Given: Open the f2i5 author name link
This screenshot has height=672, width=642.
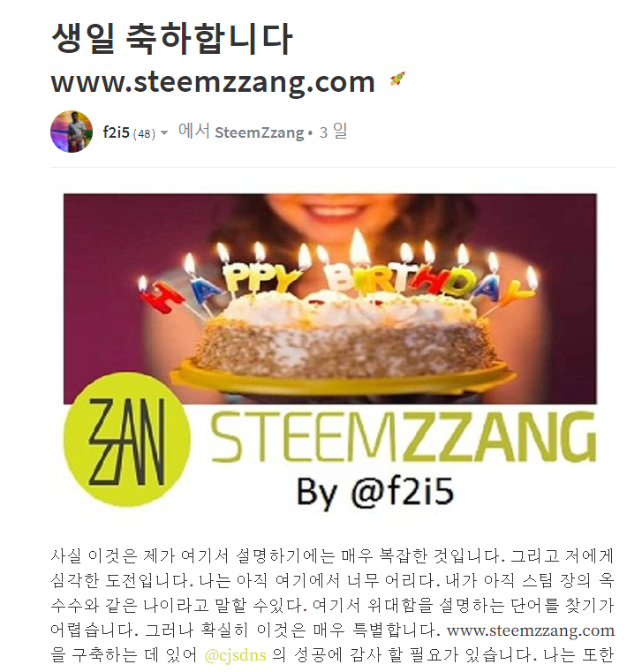Looking at the screenshot, I should (x=117, y=132).
